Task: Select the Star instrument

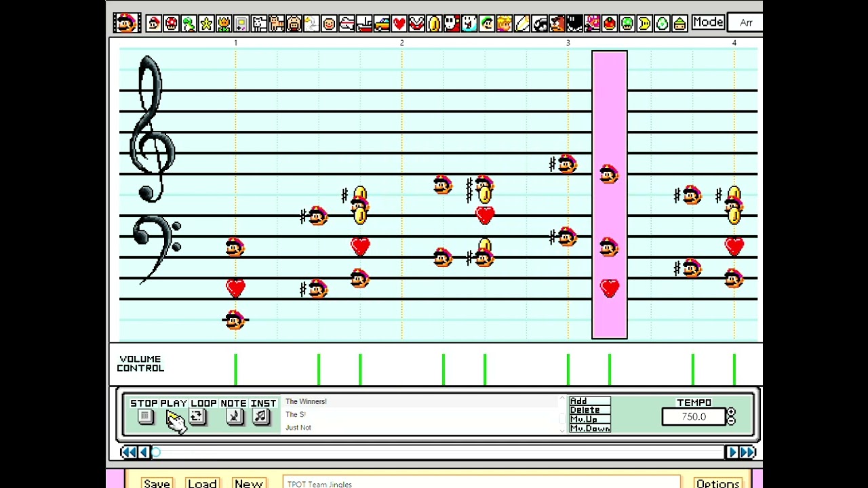Action: tap(206, 24)
